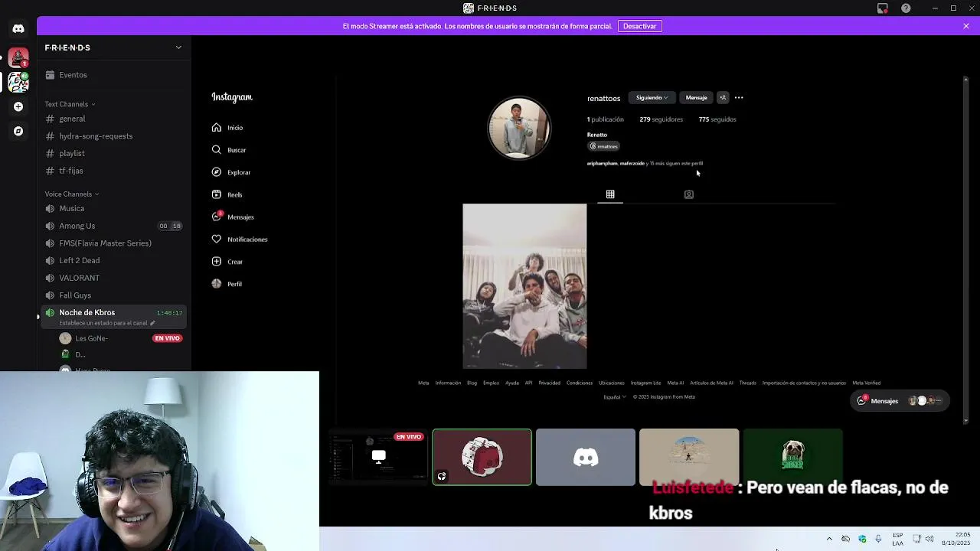The width and height of the screenshot is (980, 551).
Task: Click Crear to make a post
Action: (227, 262)
